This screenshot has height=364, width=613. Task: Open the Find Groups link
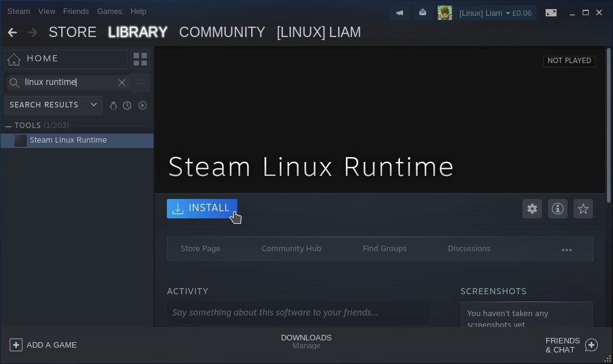pyautogui.click(x=385, y=249)
